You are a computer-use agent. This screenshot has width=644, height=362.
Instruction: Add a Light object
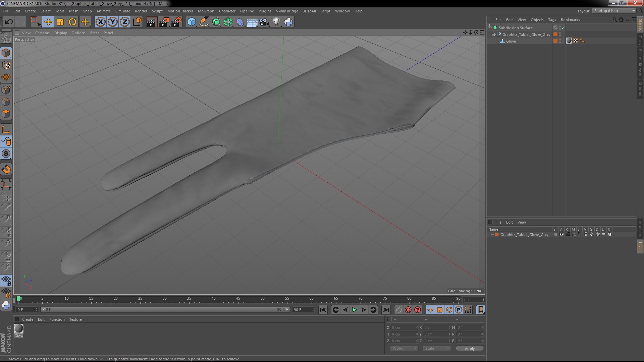pyautogui.click(x=276, y=22)
